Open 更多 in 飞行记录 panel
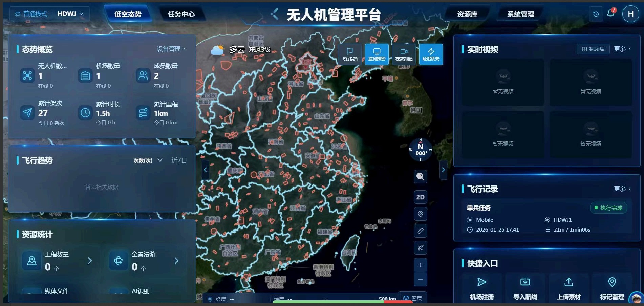Viewport: 644px width, 306px height. (622, 189)
